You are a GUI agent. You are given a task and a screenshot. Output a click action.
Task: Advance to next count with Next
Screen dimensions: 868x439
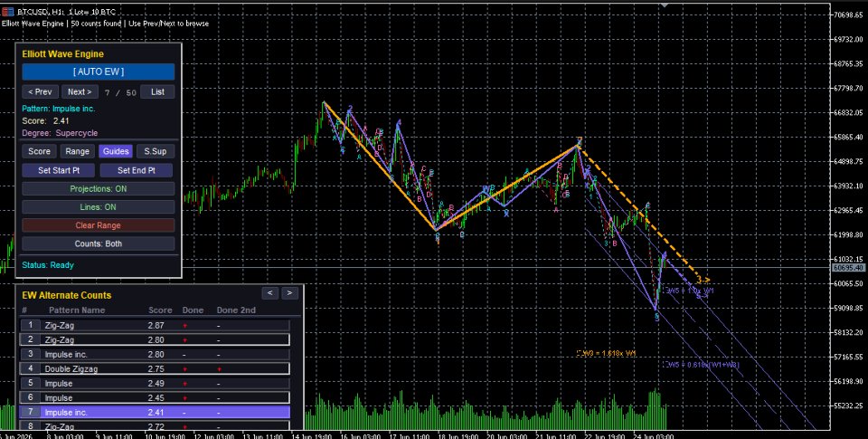tap(80, 92)
